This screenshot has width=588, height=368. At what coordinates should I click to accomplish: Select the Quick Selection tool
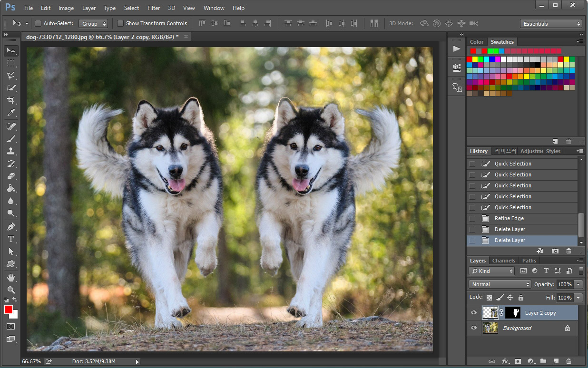(11, 88)
